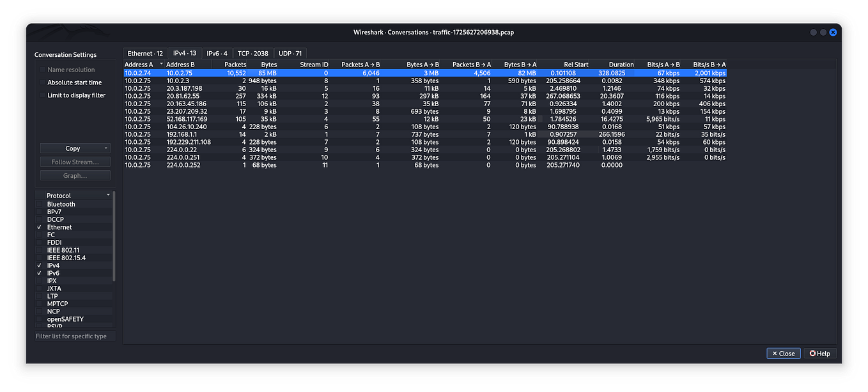The image size is (868, 392).
Task: Click the protocol filter input field
Action: (x=75, y=335)
